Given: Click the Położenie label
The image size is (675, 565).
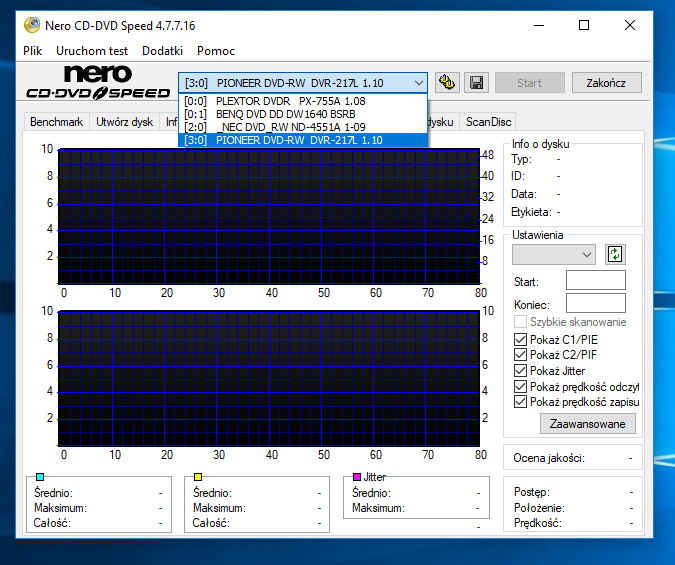Looking at the screenshot, I should (539, 508).
